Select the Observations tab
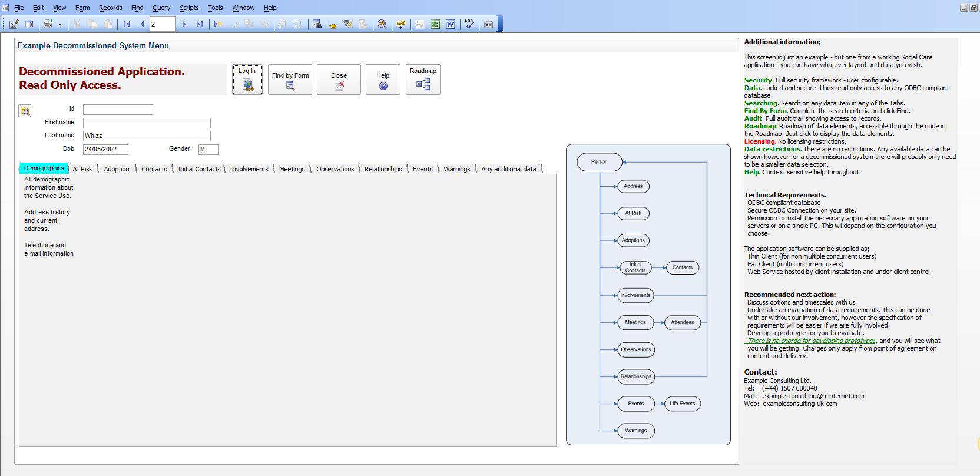 pos(335,169)
